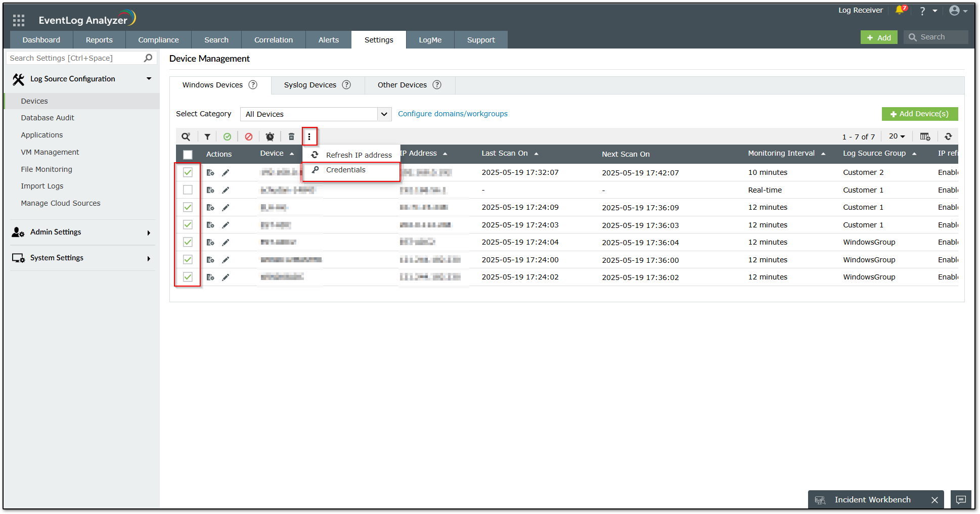
Task: Expand the Admin Settings sidebar section
Action: (81, 232)
